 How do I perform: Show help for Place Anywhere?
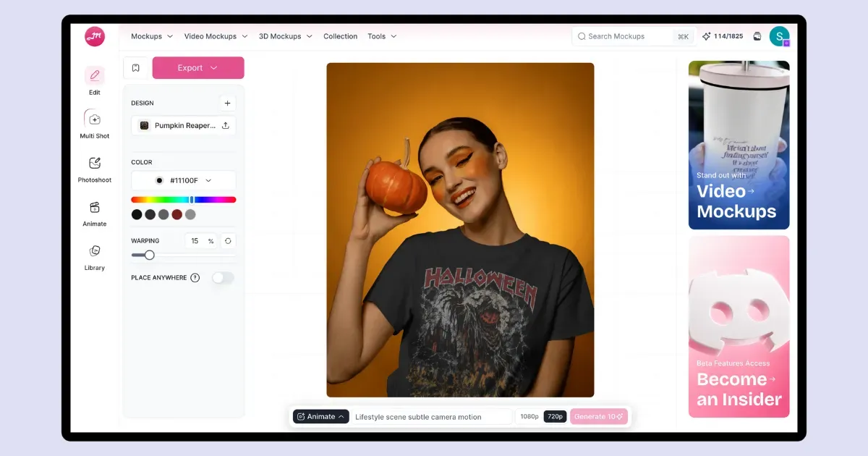195,278
